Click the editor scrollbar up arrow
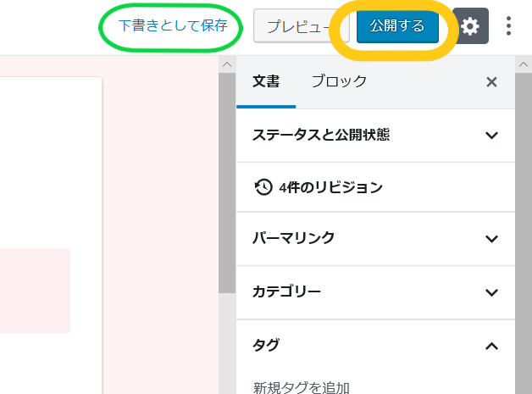 tap(227, 64)
